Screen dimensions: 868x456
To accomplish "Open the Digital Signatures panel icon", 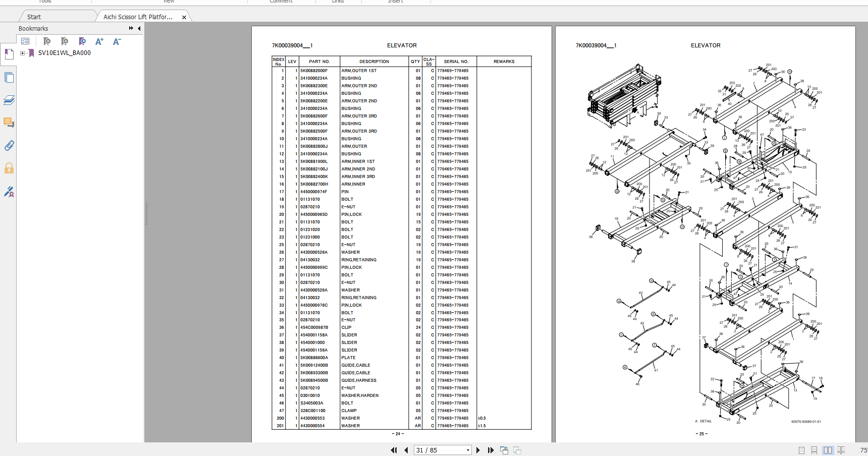I will click(x=10, y=192).
